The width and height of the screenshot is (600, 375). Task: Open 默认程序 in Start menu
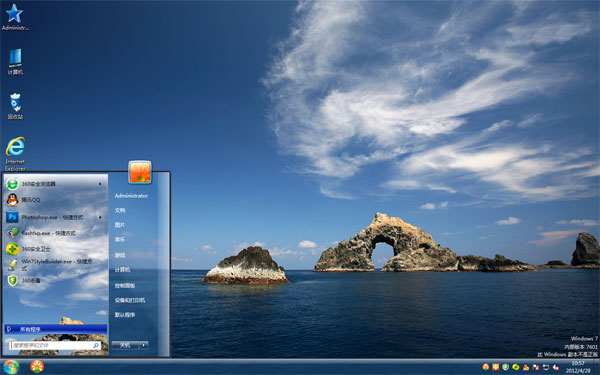(x=125, y=315)
